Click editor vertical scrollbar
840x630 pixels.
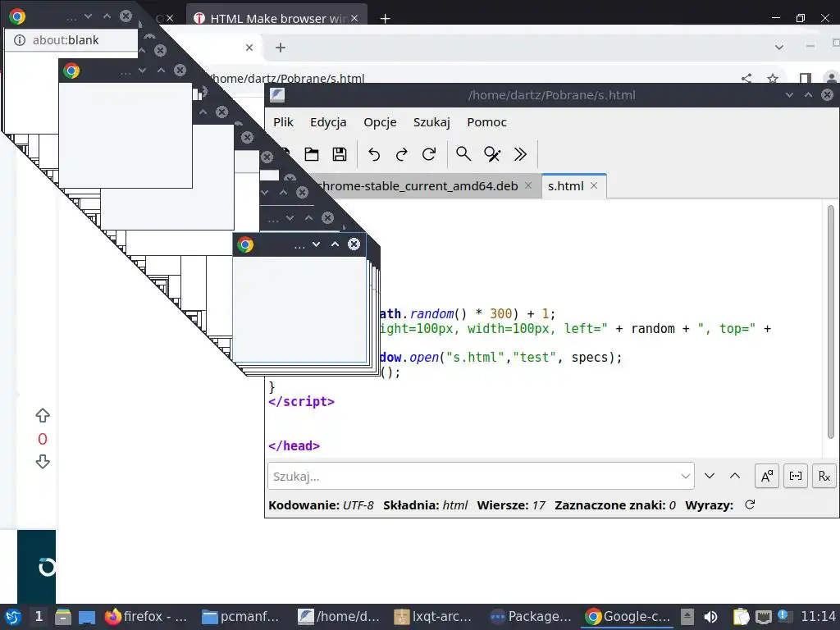click(x=831, y=322)
